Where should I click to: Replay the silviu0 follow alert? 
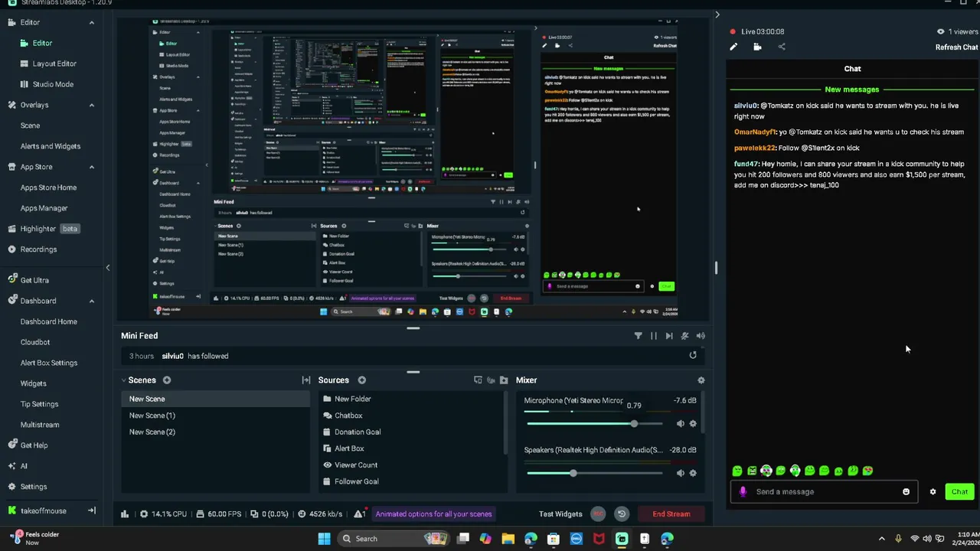click(693, 355)
